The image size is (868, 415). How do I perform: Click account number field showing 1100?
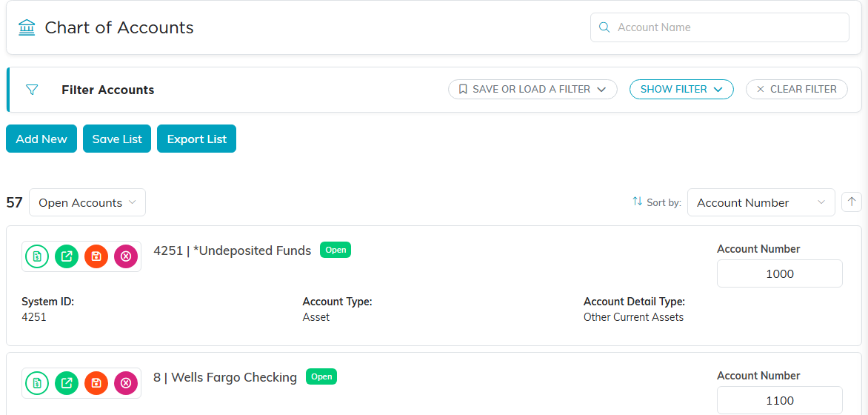pos(779,400)
